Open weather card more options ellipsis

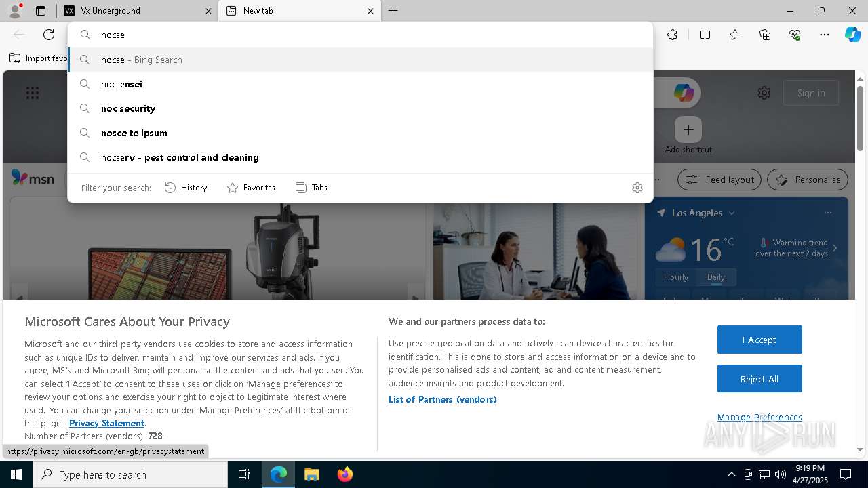(x=827, y=213)
